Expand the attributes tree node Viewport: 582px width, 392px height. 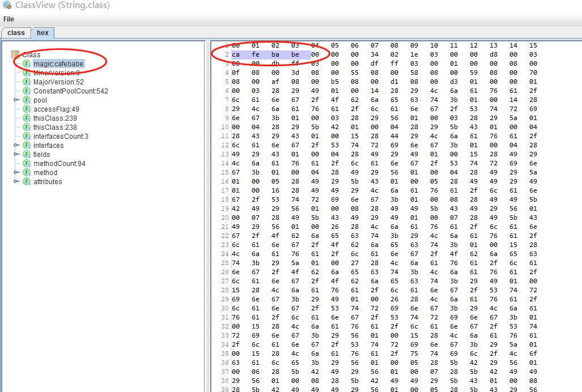16,181
